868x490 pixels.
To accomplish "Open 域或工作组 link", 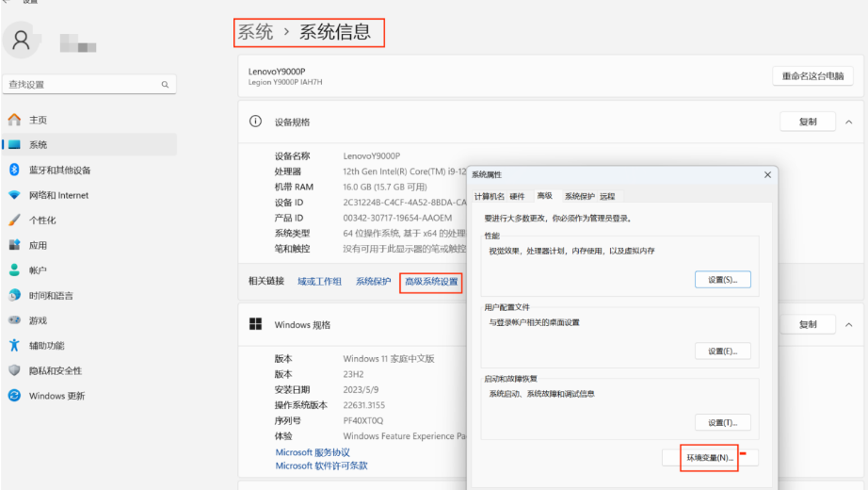I will (319, 282).
